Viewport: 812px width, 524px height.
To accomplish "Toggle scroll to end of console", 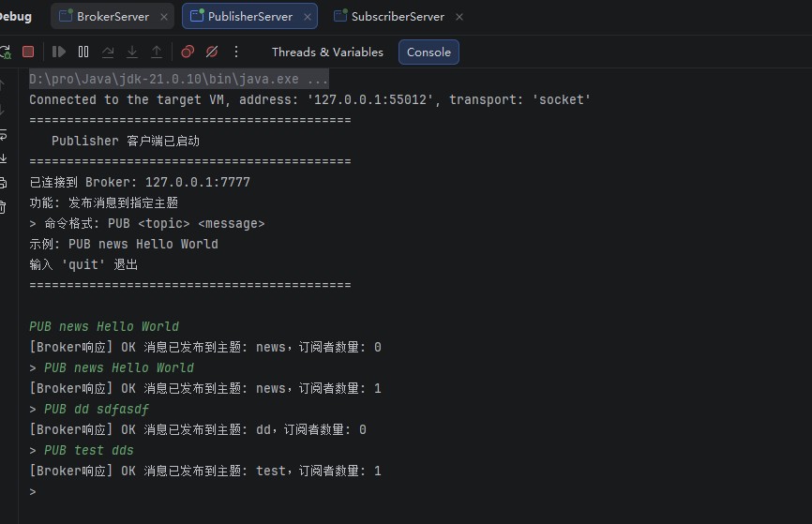I will [3, 158].
